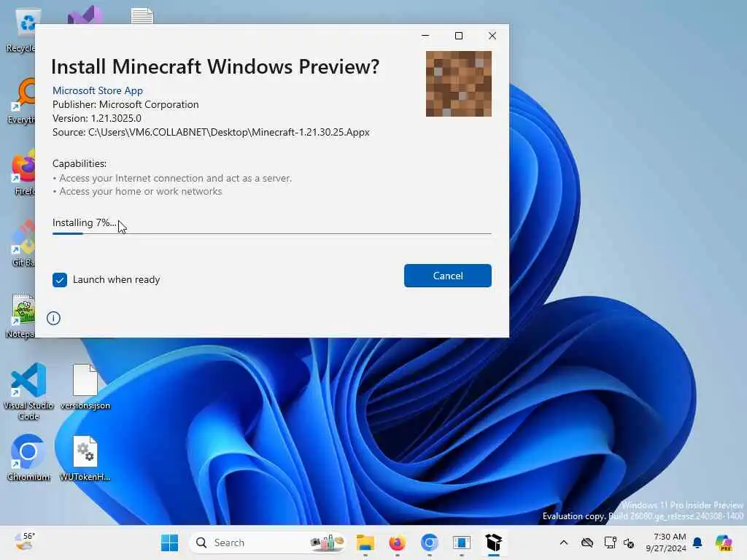The width and height of the screenshot is (747, 560).
Task: Click the info icon in the installer
Action: [53, 318]
